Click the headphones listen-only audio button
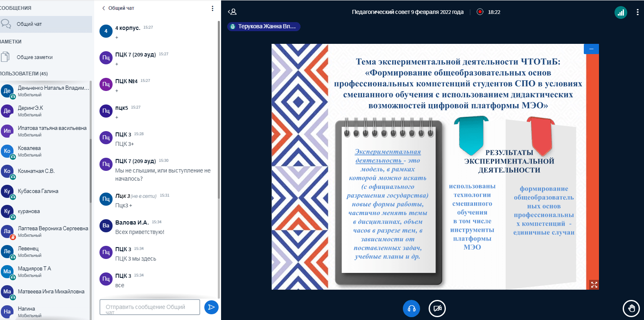644x320 pixels. [x=411, y=309]
